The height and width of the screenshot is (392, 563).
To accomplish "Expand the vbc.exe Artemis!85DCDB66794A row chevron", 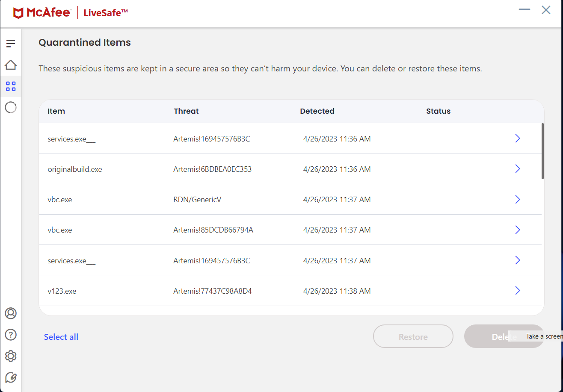I will [518, 230].
